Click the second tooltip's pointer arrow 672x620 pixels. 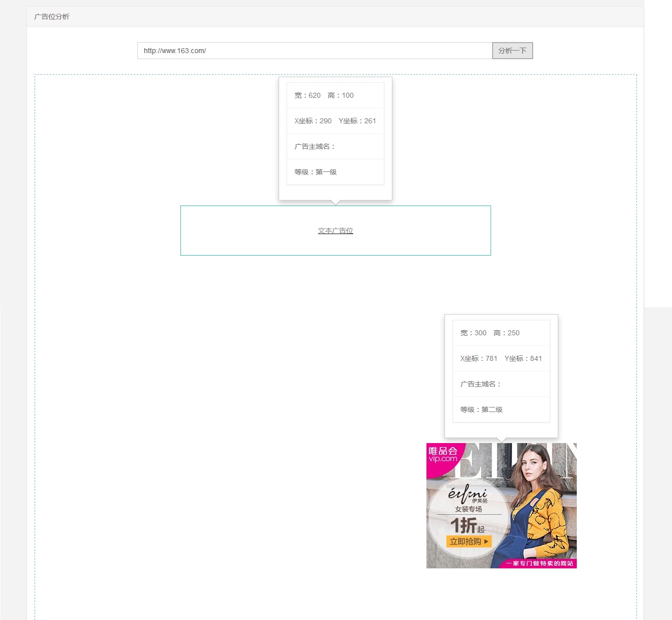[502, 440]
